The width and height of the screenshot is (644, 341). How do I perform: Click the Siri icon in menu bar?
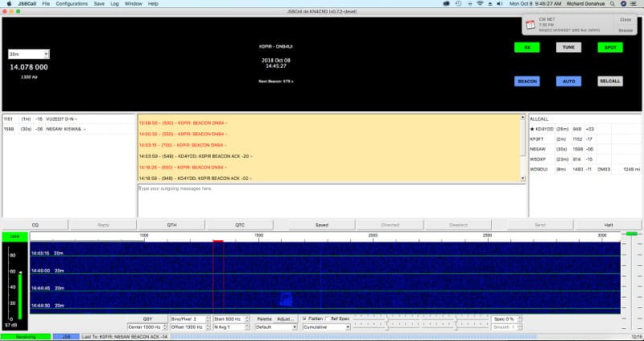point(623,3)
